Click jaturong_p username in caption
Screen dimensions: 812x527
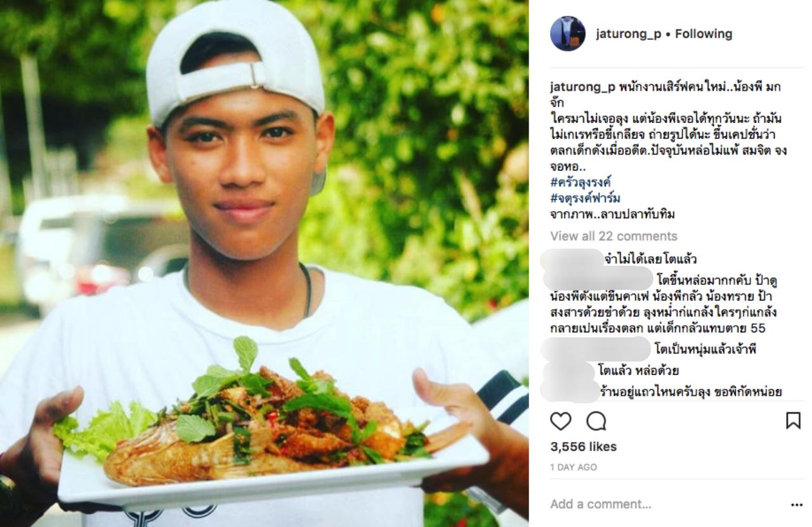pos(580,88)
